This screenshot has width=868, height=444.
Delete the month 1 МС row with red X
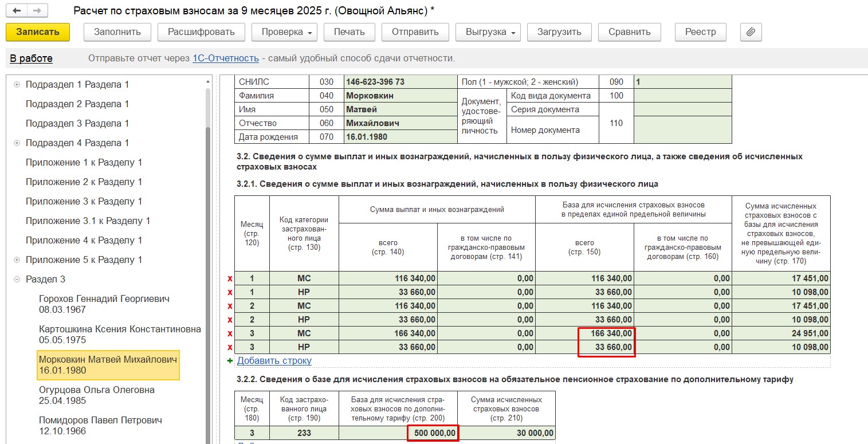pyautogui.click(x=230, y=278)
